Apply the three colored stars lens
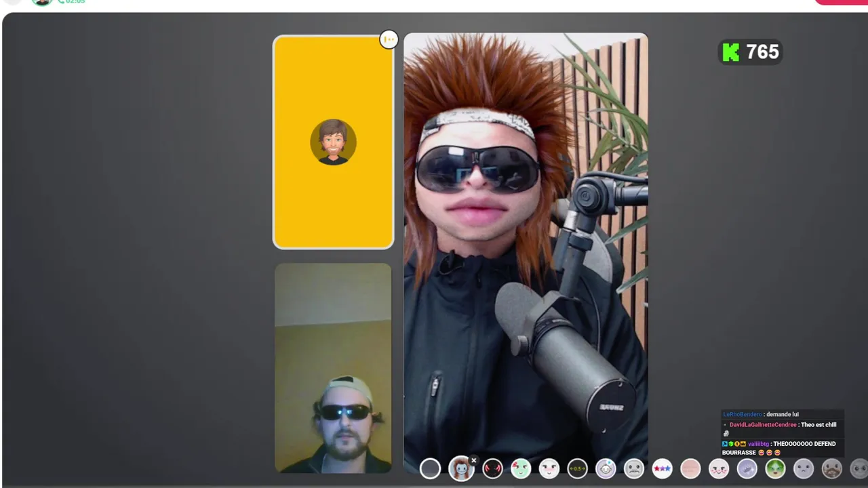This screenshot has height=488, width=868. coord(663,468)
